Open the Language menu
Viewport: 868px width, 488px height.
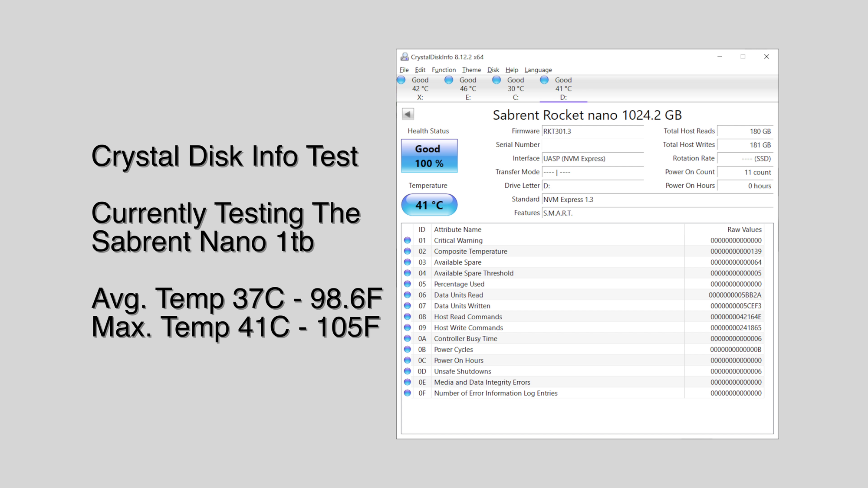pos(538,70)
